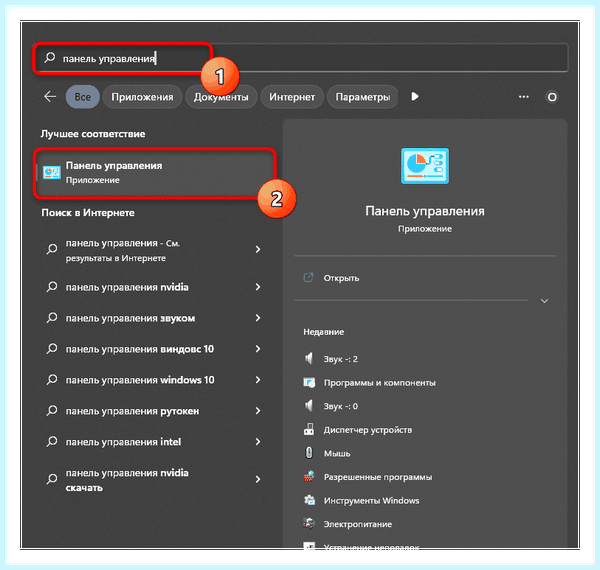This screenshot has width=600, height=570.
Task: Click the round profile icon at top right
Action: point(552,97)
